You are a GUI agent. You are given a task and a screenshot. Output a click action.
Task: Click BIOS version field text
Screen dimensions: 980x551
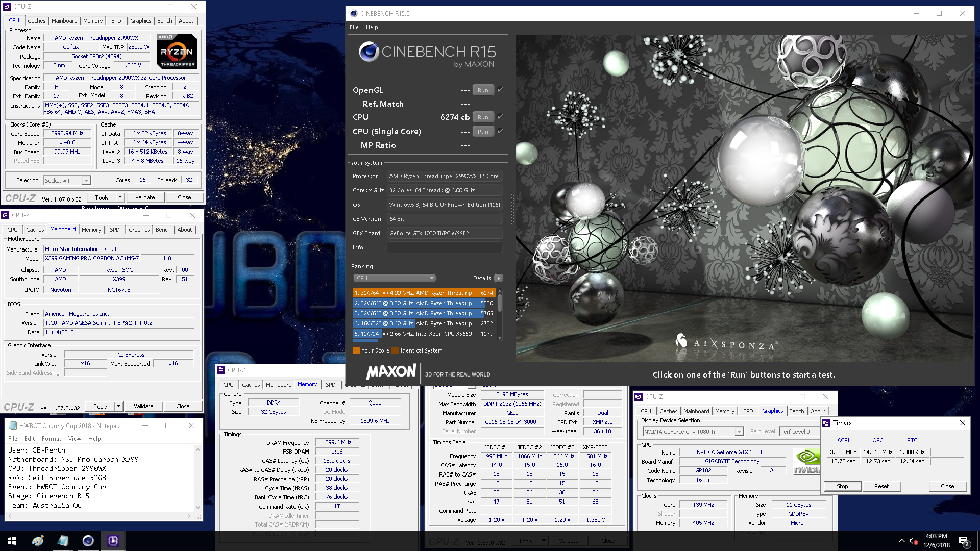(118, 323)
